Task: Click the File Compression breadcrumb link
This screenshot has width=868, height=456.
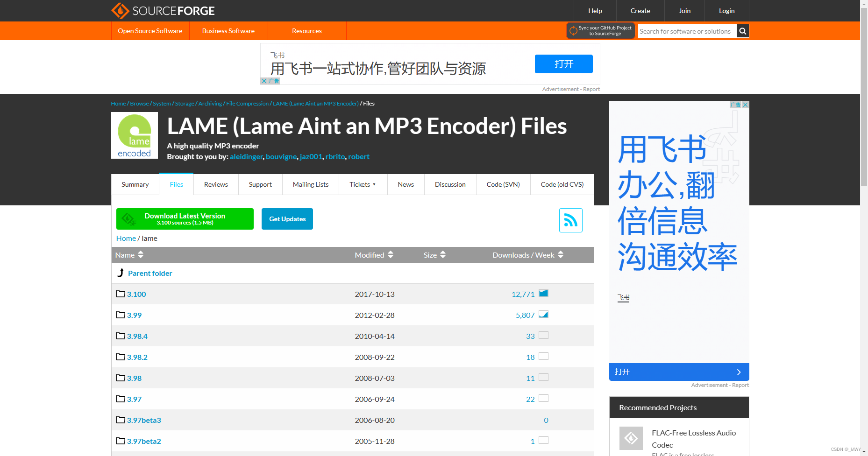Action: click(x=248, y=104)
